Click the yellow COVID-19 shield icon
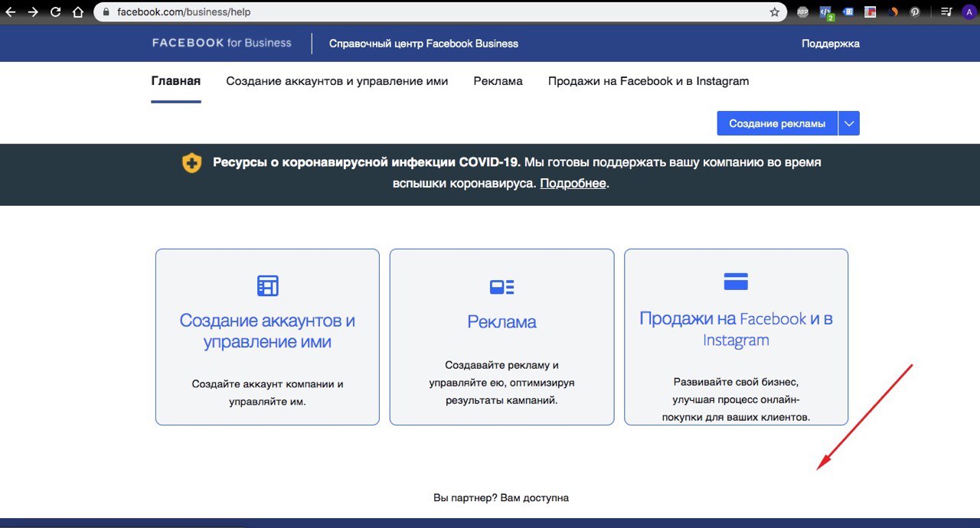This screenshot has height=528, width=980. (192, 163)
